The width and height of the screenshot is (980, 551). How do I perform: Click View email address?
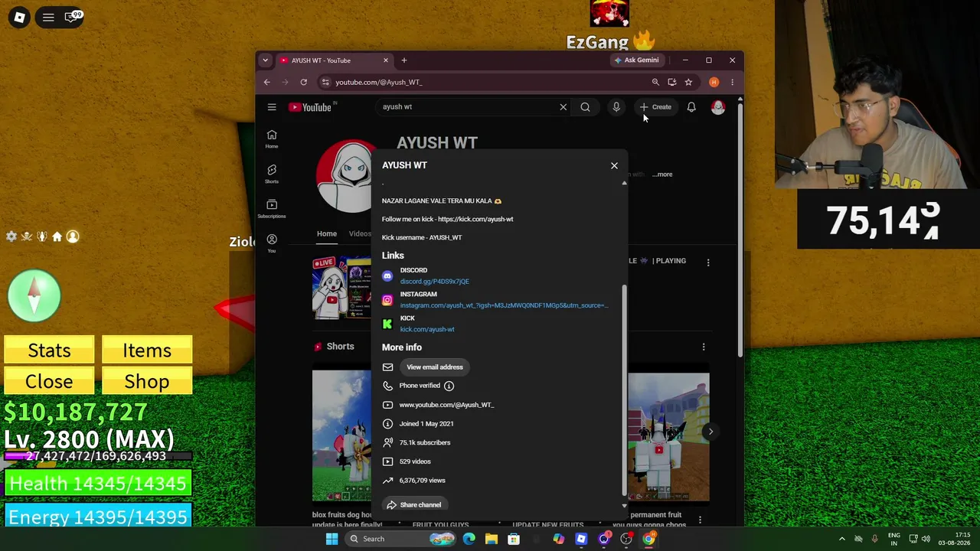(x=435, y=367)
